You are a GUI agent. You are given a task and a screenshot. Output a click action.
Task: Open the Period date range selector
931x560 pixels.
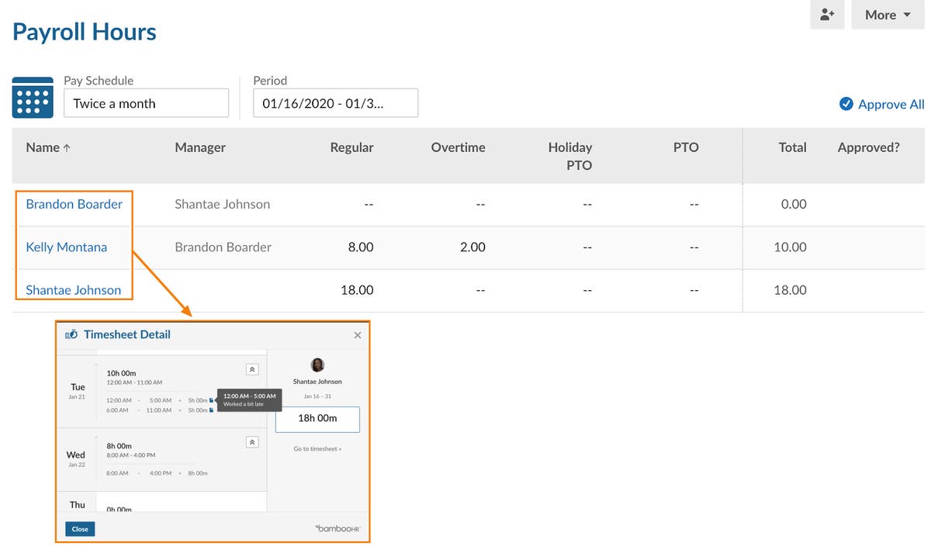pyautogui.click(x=335, y=103)
